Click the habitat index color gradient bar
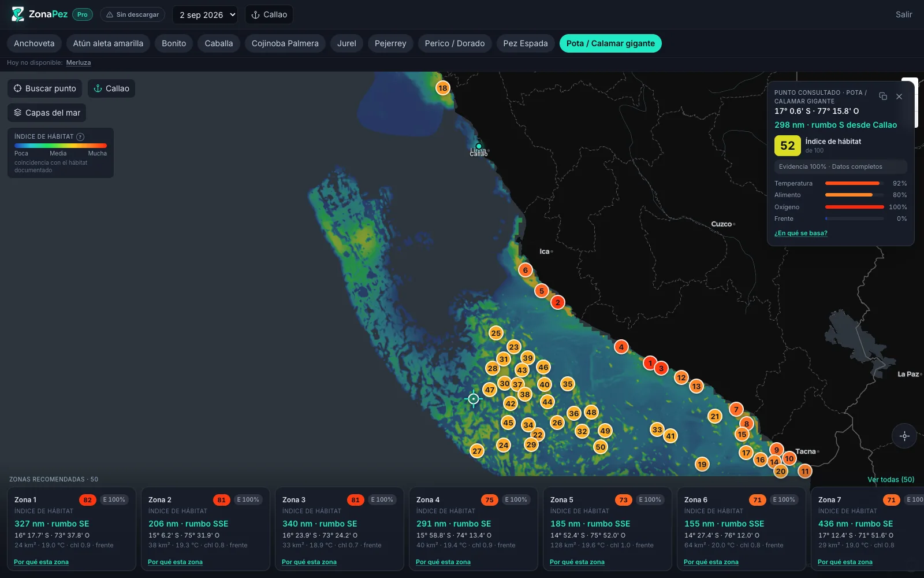The image size is (924, 578). click(x=61, y=146)
